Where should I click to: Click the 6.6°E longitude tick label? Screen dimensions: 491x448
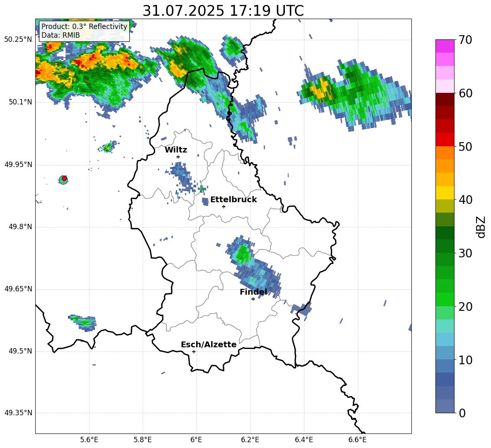tap(357, 440)
